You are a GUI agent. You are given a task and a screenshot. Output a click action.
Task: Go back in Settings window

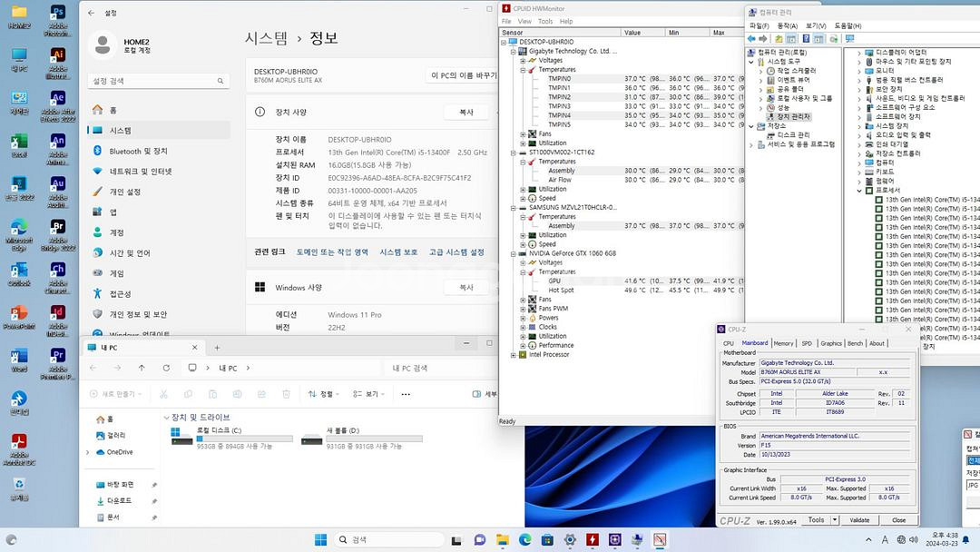[x=92, y=13]
